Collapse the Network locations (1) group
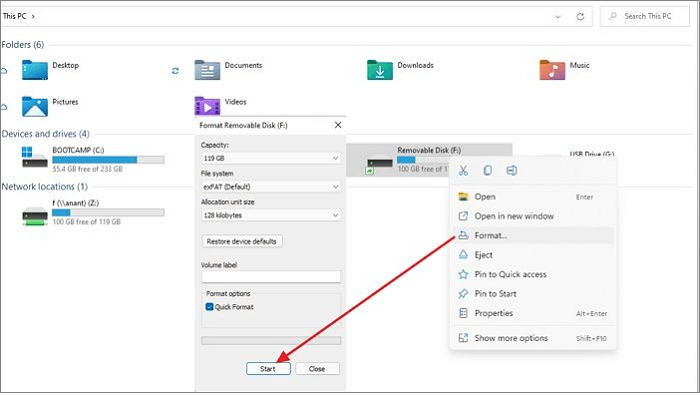 click(45, 187)
